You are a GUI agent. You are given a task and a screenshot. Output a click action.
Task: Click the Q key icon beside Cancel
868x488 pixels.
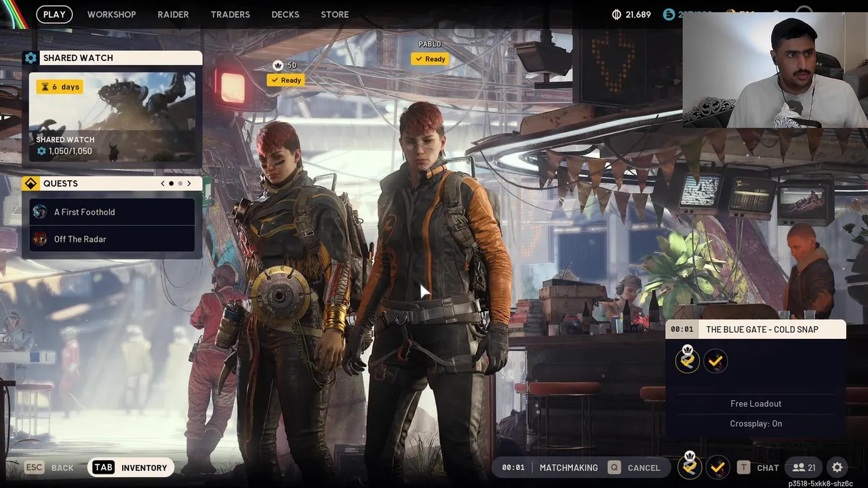click(614, 467)
